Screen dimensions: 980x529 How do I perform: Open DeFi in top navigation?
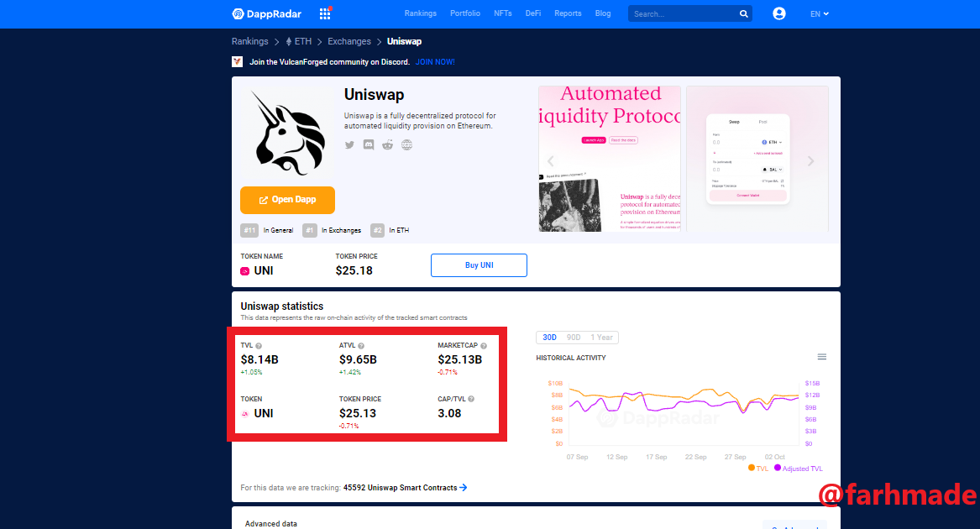533,13
